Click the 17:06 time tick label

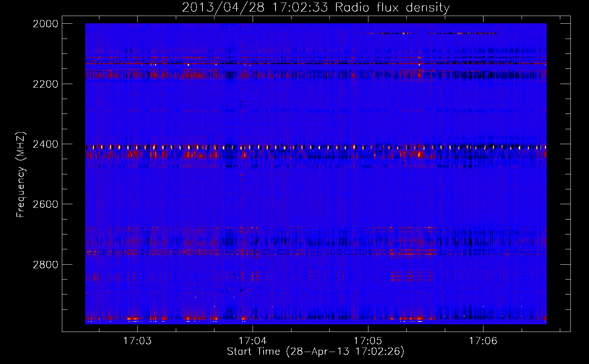[x=483, y=341]
